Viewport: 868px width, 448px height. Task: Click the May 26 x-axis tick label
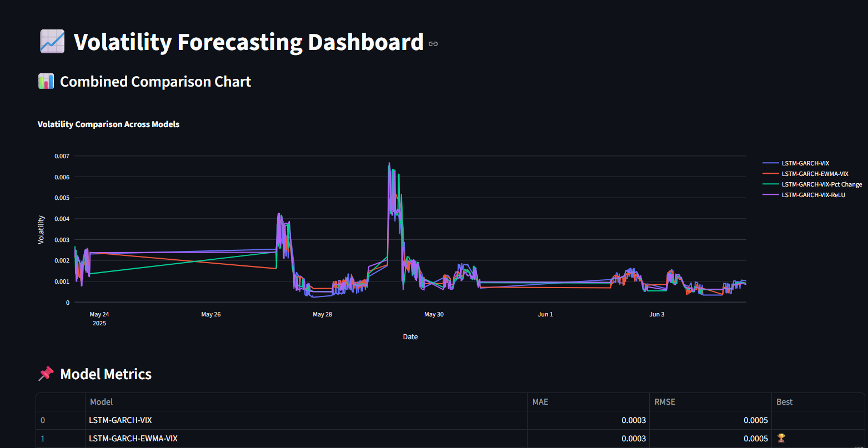point(211,314)
